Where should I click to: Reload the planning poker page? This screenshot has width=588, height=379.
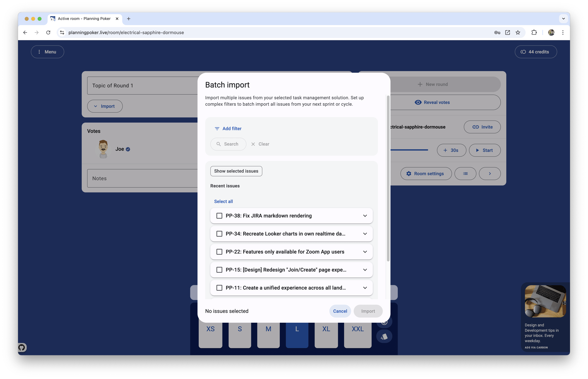(x=48, y=32)
